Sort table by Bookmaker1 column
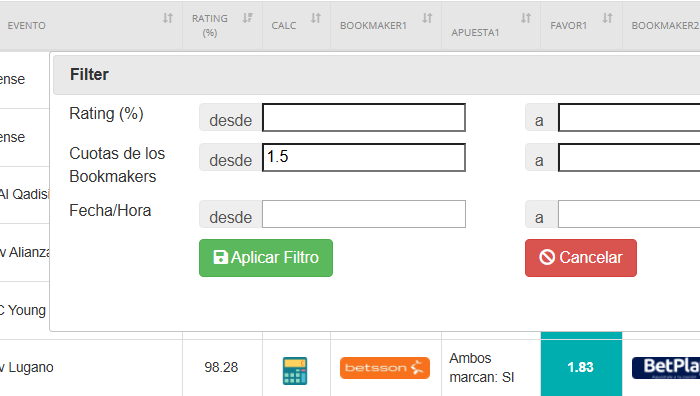 click(x=428, y=18)
